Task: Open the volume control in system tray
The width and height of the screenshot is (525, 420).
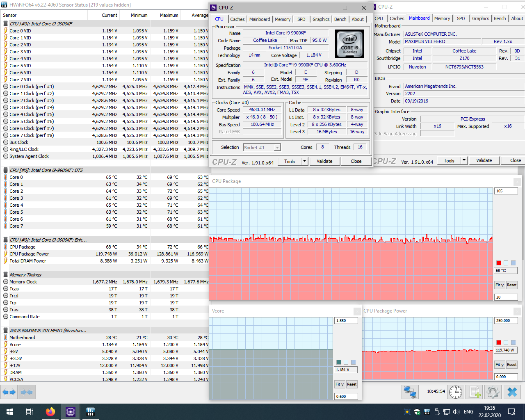Action: coord(456,412)
